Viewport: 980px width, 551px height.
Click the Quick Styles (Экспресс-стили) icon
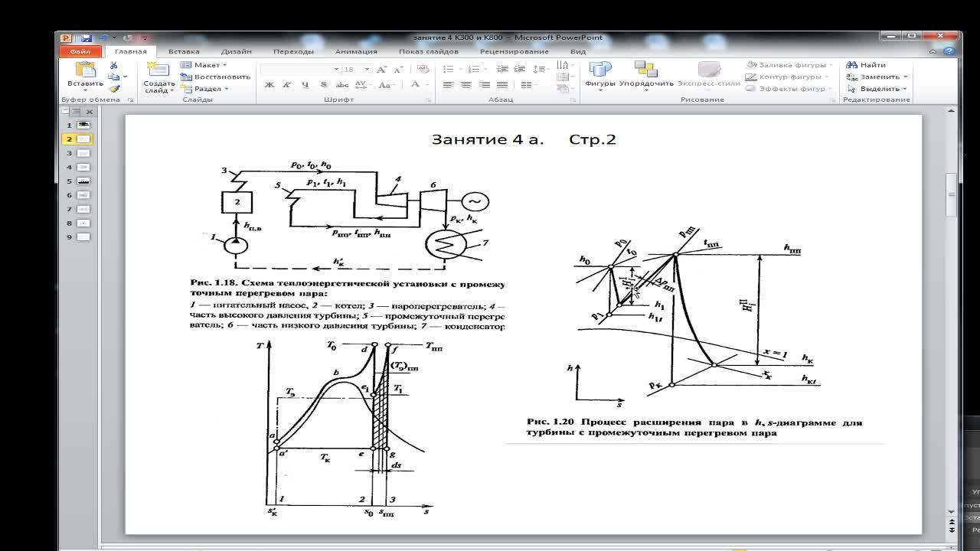pos(709,70)
